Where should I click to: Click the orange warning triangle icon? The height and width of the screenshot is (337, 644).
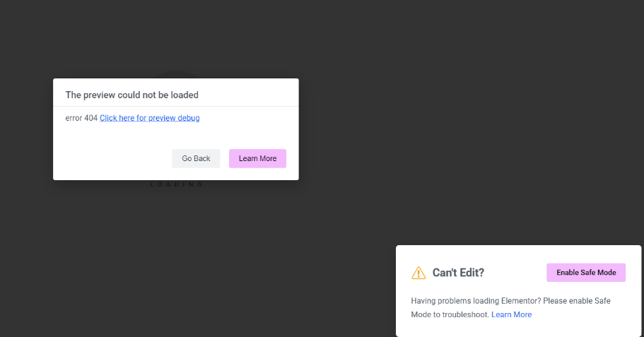[418, 273]
